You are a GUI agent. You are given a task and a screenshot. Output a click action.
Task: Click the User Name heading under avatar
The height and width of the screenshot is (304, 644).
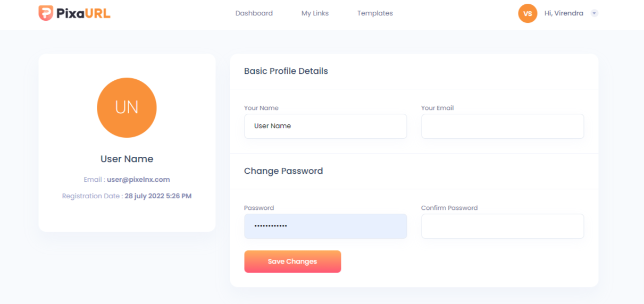coord(127,159)
